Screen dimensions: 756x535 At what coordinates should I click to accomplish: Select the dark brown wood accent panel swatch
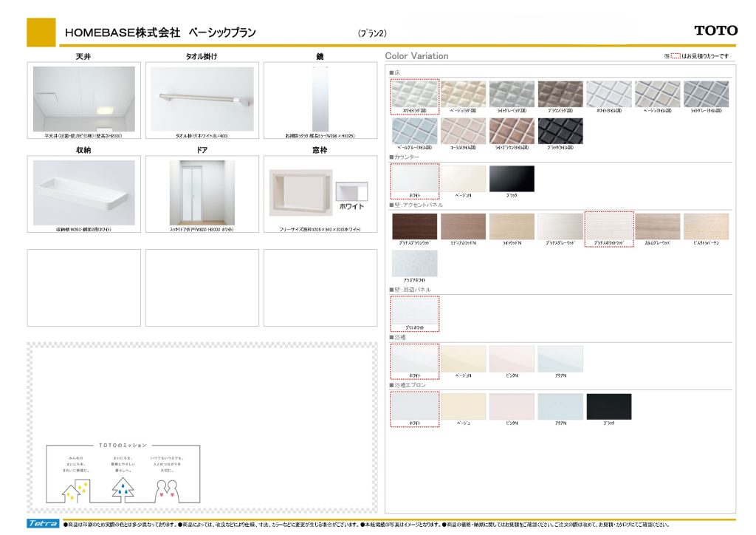pos(414,226)
